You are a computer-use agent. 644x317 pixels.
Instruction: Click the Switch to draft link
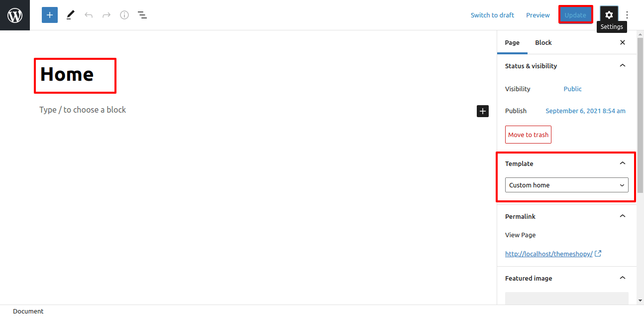492,15
